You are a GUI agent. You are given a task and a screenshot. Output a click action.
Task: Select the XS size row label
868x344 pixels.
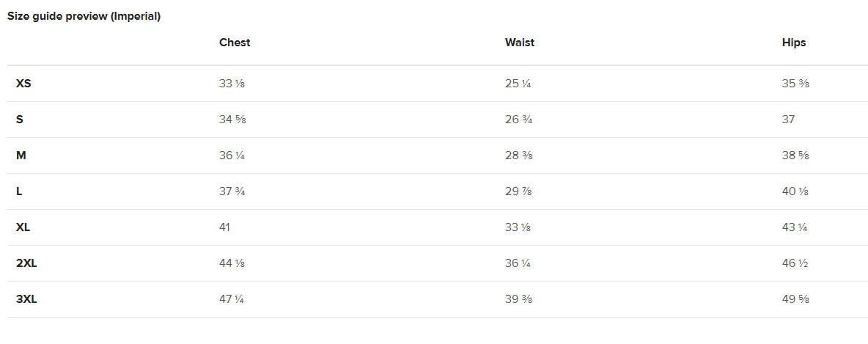tap(23, 84)
